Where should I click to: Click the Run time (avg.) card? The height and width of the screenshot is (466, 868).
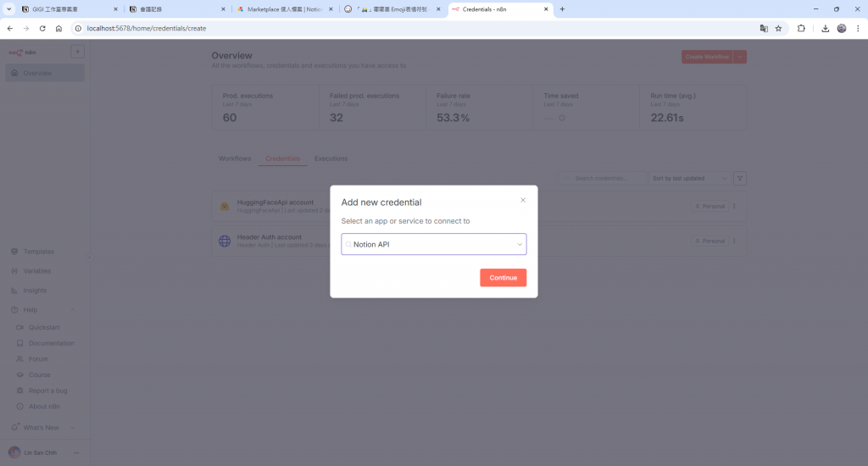tap(693, 108)
